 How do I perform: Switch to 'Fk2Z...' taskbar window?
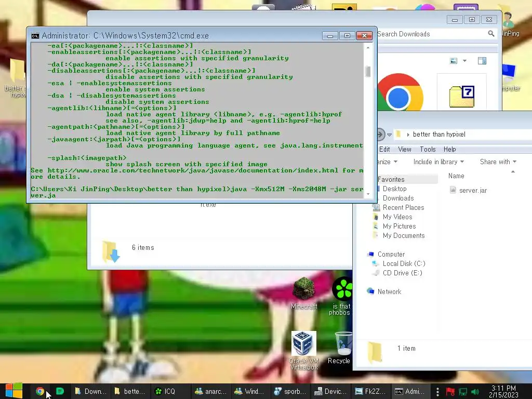(370, 391)
